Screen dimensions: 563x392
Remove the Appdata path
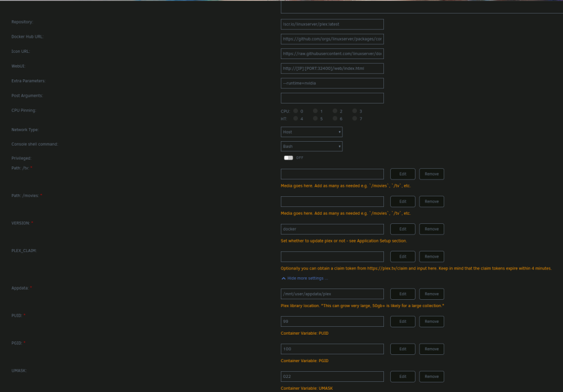[x=432, y=294]
